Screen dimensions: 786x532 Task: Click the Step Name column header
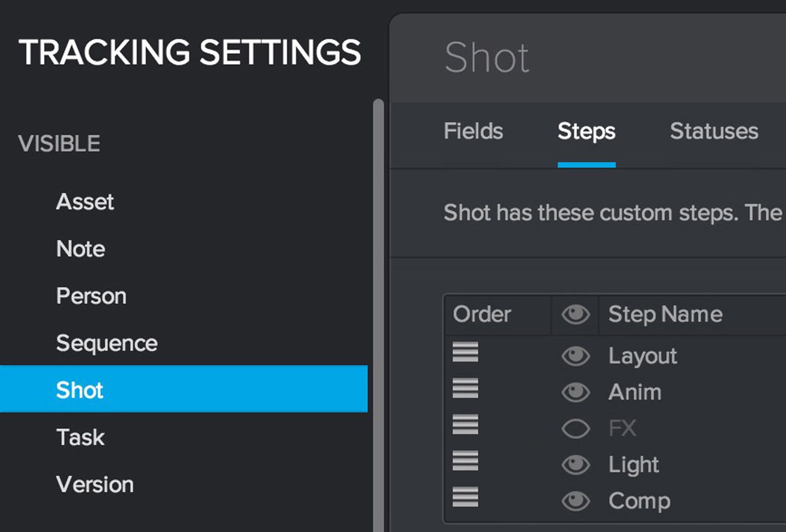pyautogui.click(x=665, y=314)
